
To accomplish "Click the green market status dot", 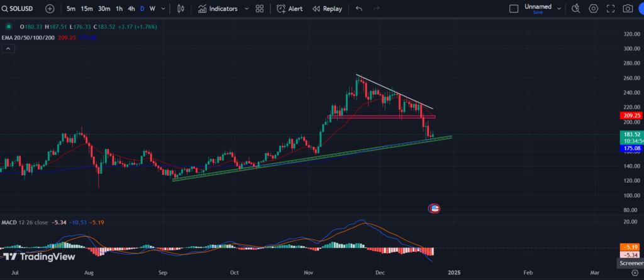I will 9,26.
